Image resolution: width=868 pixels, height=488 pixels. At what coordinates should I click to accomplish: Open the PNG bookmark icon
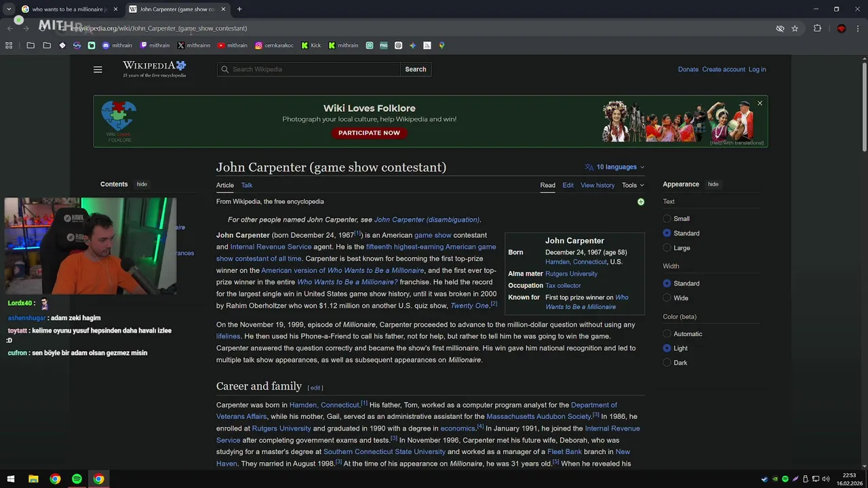pyautogui.click(x=384, y=45)
